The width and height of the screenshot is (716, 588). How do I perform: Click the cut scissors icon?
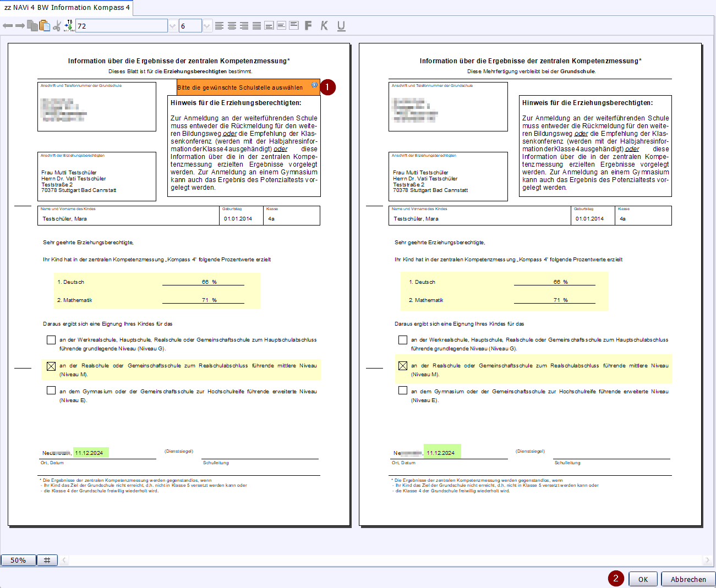coord(57,26)
